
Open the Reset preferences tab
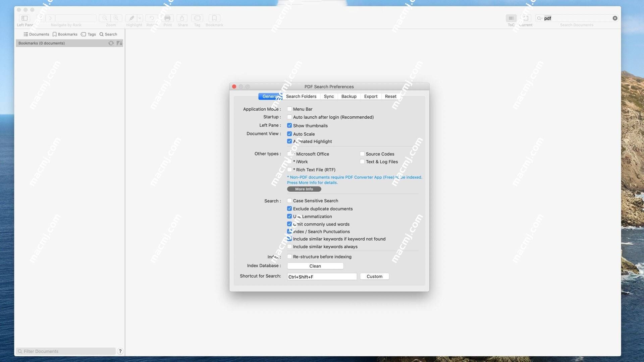tap(390, 96)
